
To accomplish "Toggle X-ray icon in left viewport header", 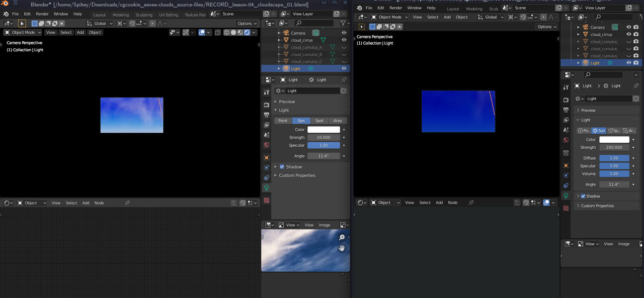I will [217, 32].
